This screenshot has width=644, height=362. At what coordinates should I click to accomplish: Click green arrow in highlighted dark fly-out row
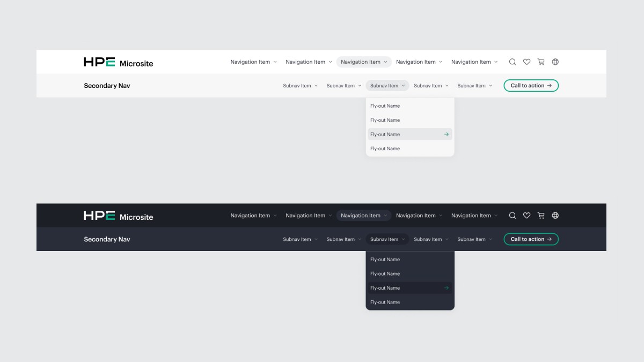447,288
